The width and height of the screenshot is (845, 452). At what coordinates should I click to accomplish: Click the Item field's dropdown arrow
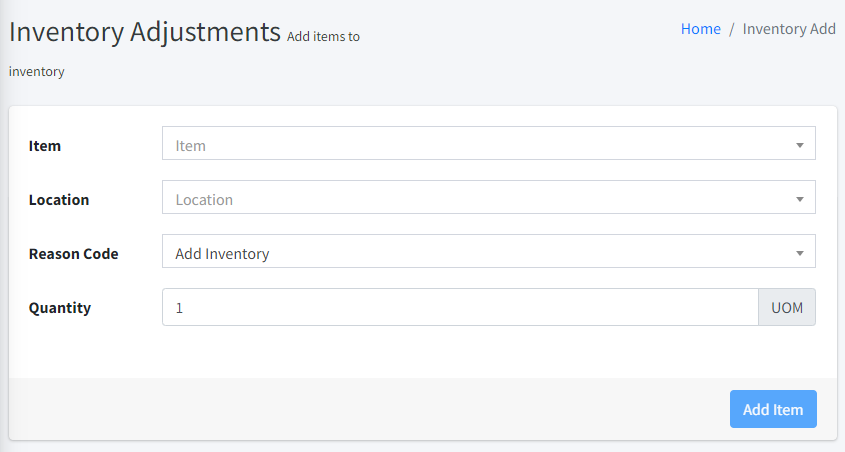(799, 146)
